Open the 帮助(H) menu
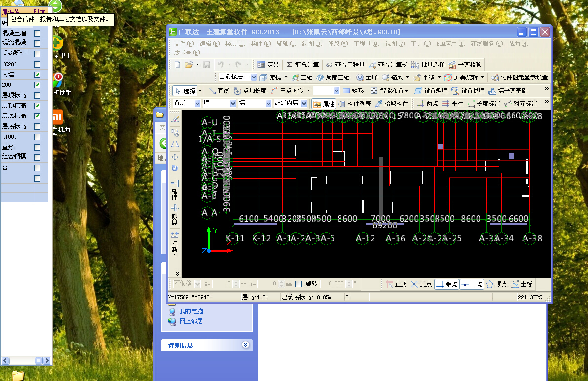 (518, 44)
